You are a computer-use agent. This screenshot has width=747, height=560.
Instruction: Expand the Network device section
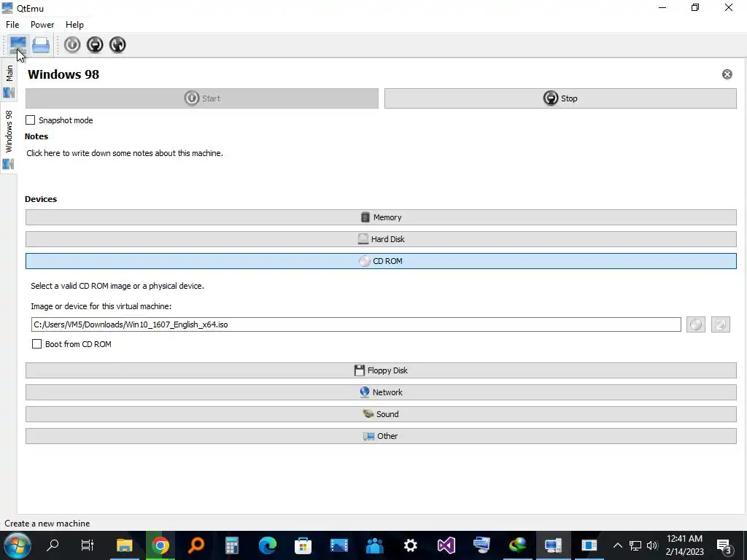381,392
